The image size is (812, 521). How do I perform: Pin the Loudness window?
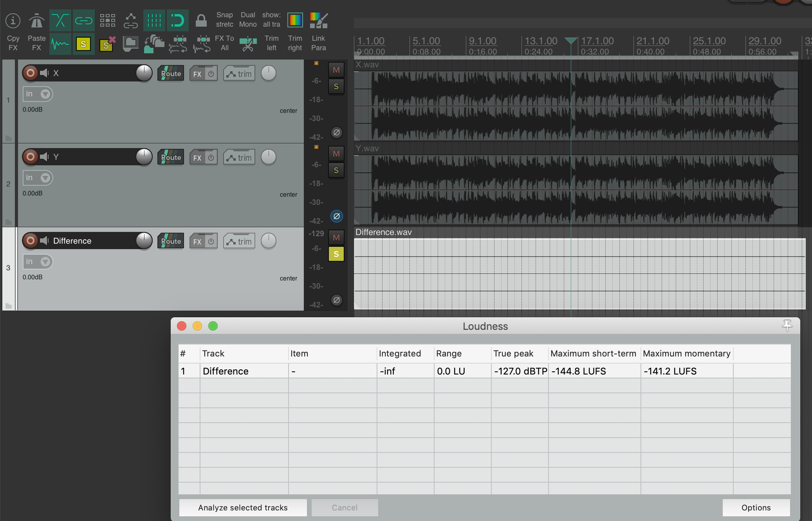(x=787, y=326)
